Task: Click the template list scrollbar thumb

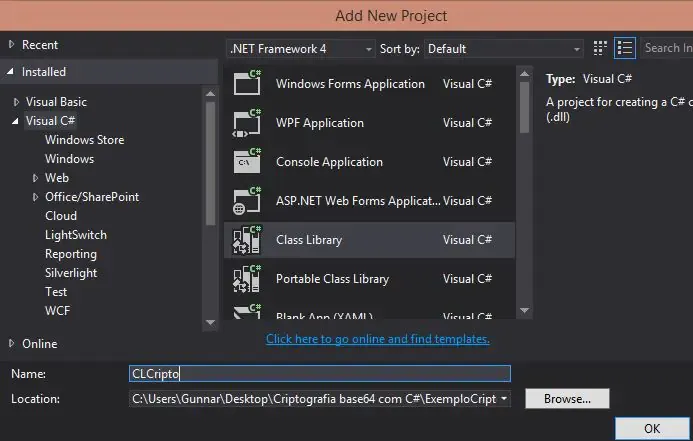Action: [x=525, y=107]
